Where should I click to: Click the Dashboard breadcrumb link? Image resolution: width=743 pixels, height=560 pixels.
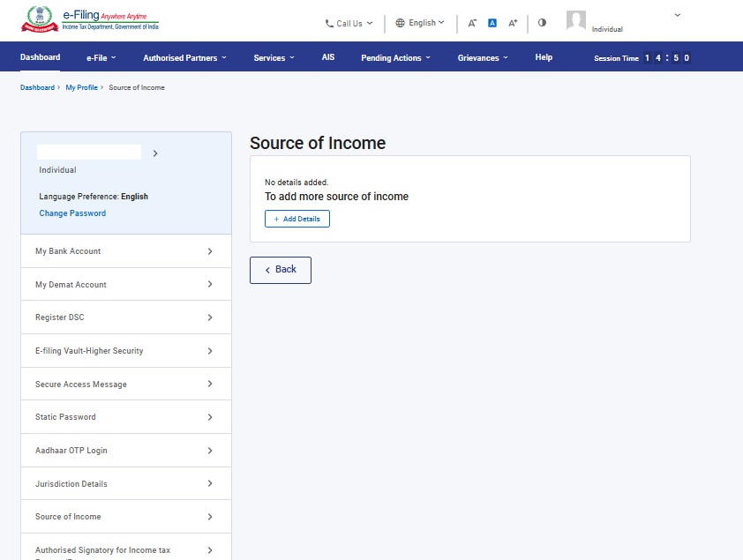point(37,87)
